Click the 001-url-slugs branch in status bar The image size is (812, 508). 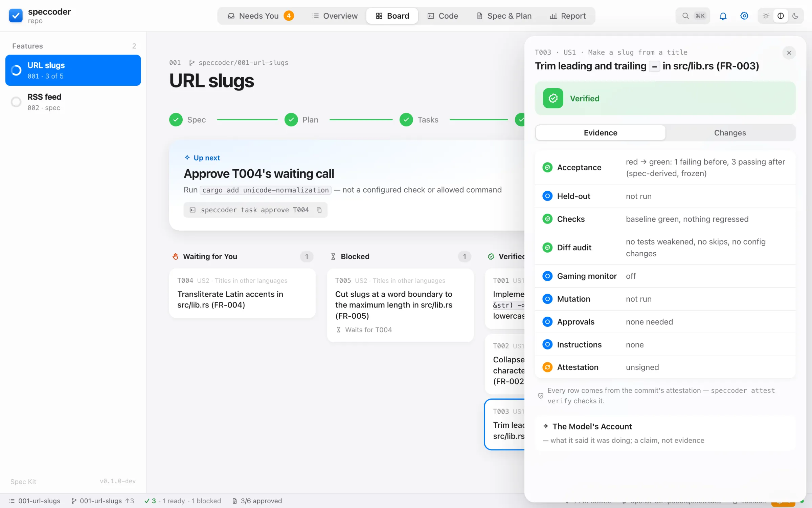[x=102, y=501]
